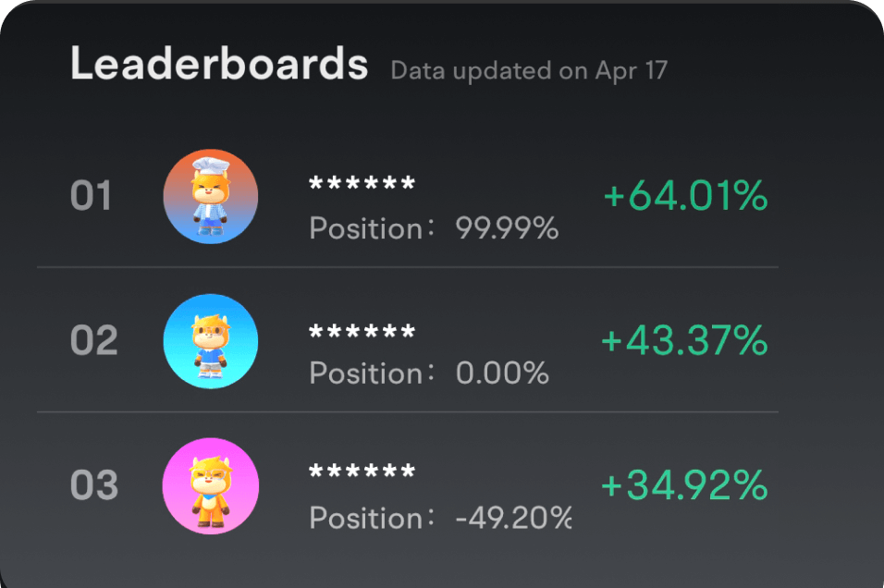Click the second-place blue fox avatar

coord(210,341)
